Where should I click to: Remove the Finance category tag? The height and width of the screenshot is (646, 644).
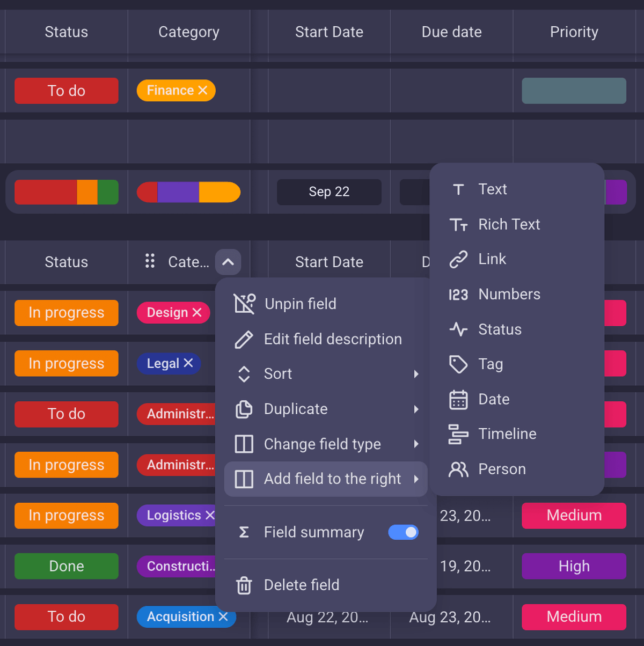click(203, 90)
